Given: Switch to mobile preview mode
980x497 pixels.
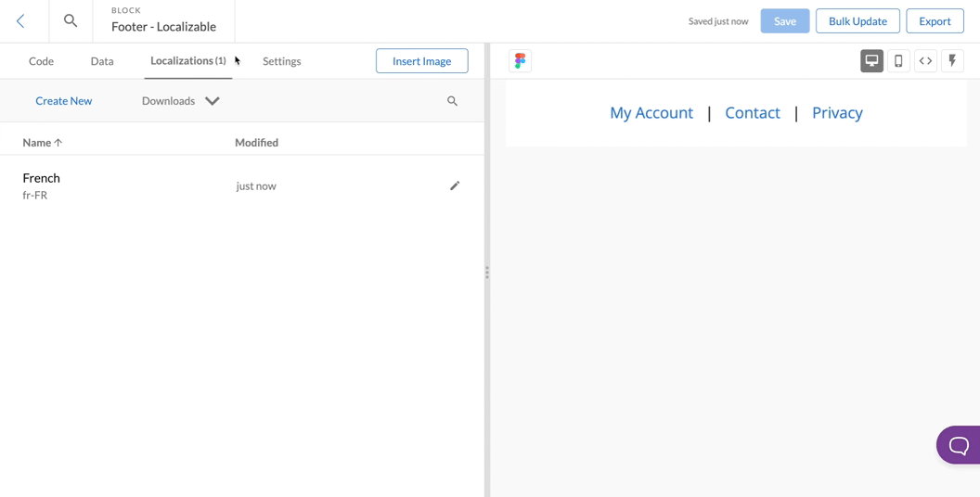Looking at the screenshot, I should (x=898, y=60).
